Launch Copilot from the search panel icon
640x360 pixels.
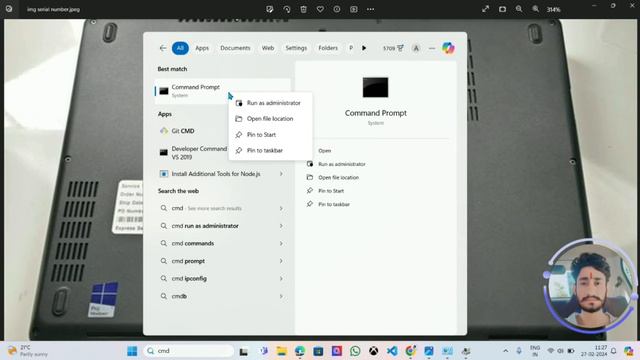(448, 48)
